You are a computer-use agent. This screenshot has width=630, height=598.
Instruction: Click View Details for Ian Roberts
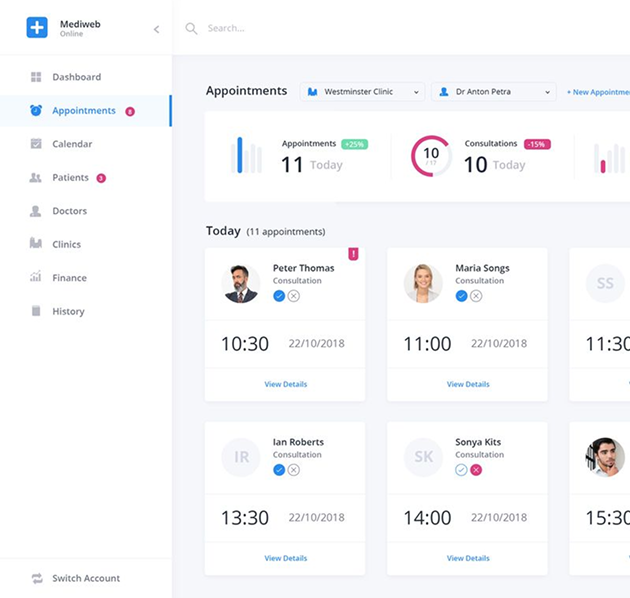285,558
